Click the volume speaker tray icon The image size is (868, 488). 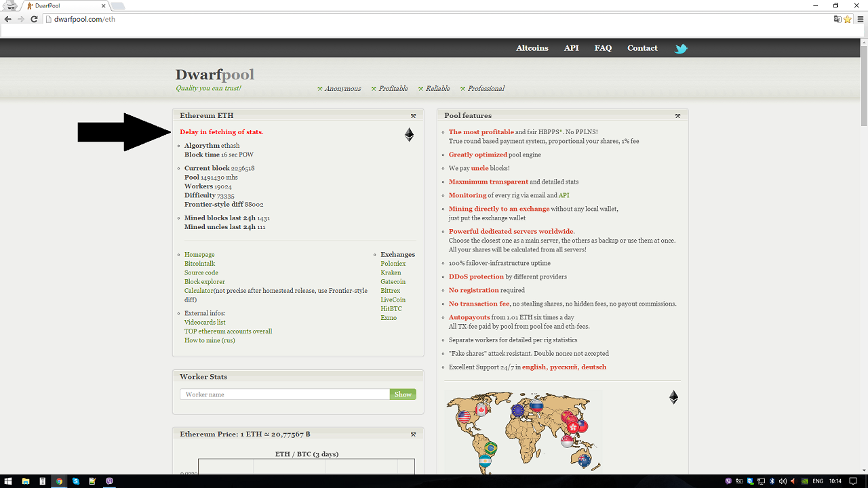[x=783, y=481]
